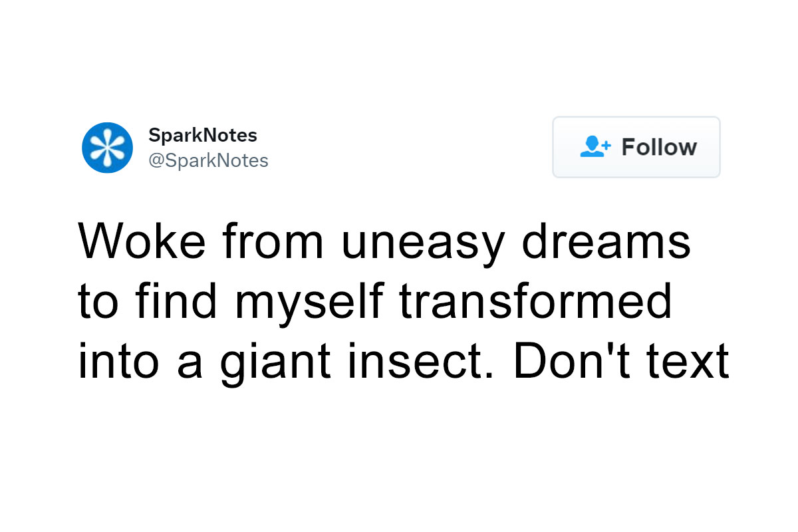Click the Follow label text
The width and height of the screenshot is (798, 532).
659,147
